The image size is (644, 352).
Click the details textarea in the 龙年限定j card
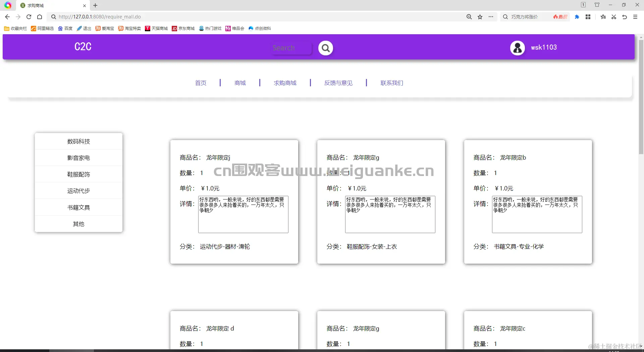tap(243, 214)
